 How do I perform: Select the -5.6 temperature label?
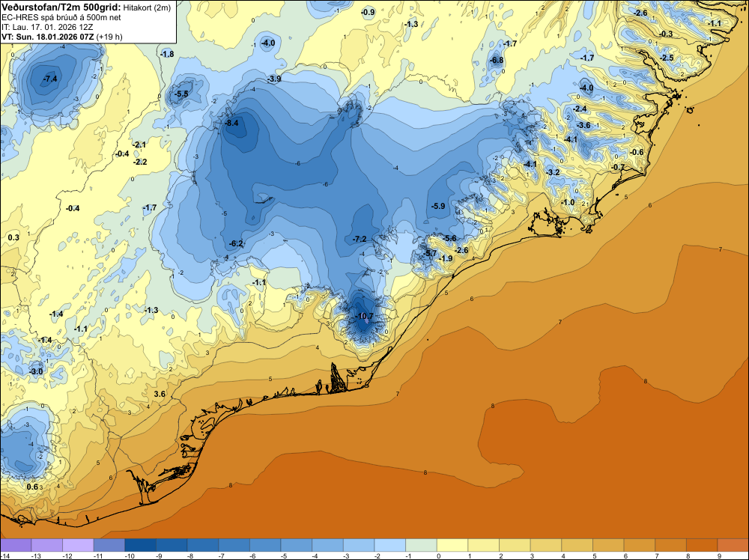pos(449,238)
